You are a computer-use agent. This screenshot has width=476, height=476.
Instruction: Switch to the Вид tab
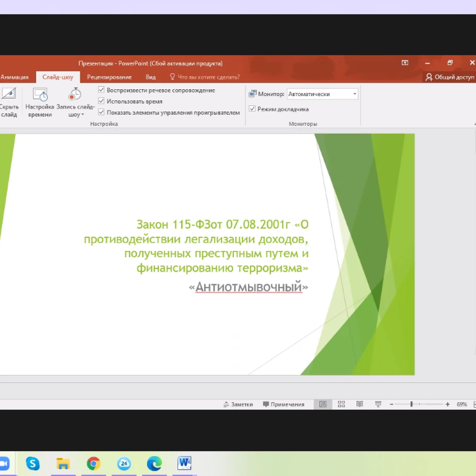point(151,77)
